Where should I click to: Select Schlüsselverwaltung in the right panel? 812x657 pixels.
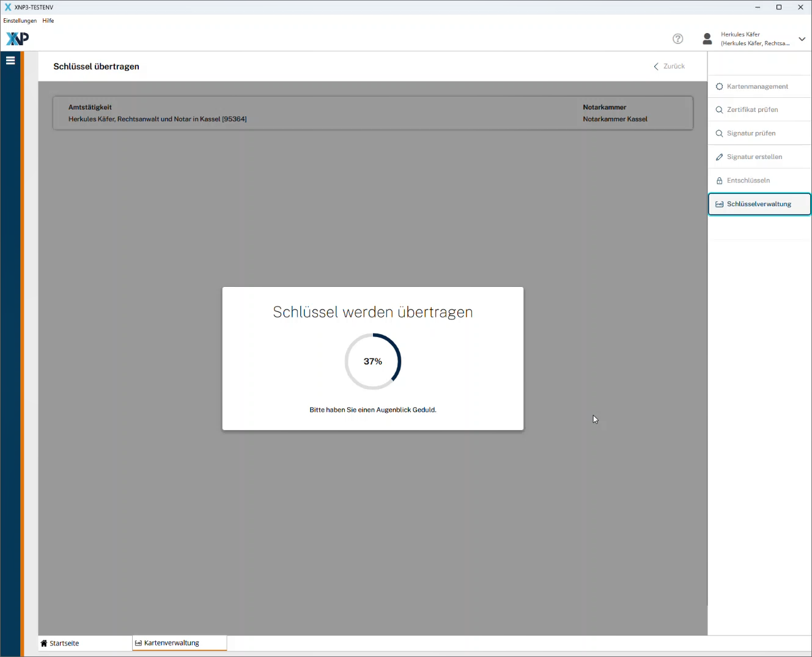coord(759,204)
